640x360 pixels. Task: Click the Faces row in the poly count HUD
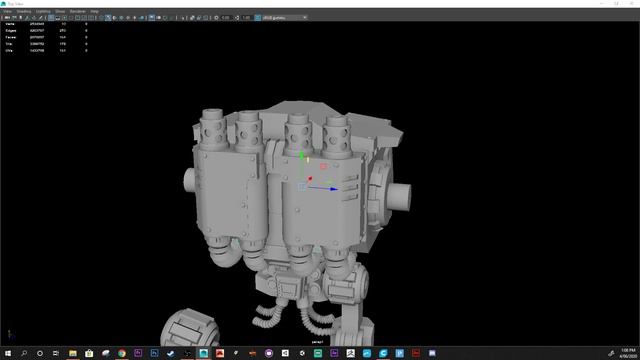[46, 37]
